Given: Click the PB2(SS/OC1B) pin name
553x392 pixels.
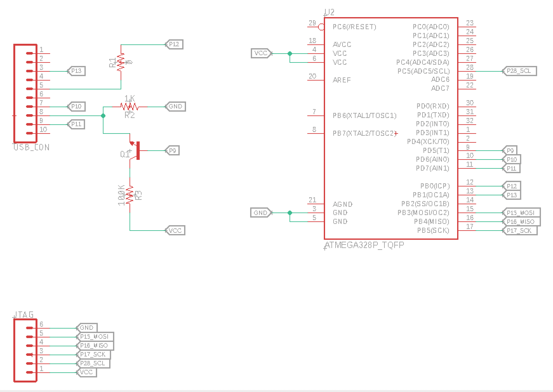Looking at the screenshot, I should click(425, 204).
